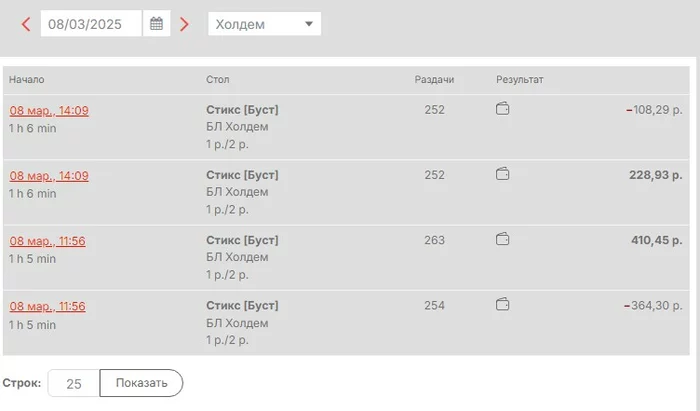Click the Стол column header

[x=217, y=79]
